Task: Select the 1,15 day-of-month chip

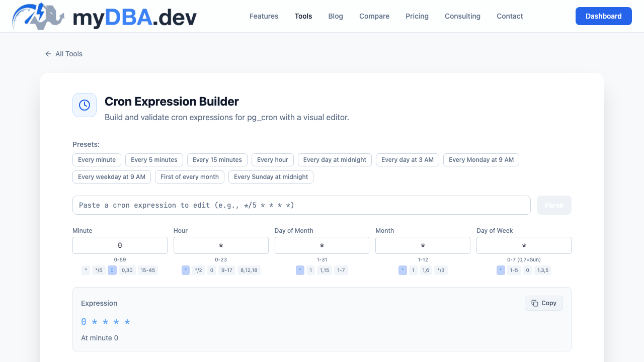Action: point(324,270)
